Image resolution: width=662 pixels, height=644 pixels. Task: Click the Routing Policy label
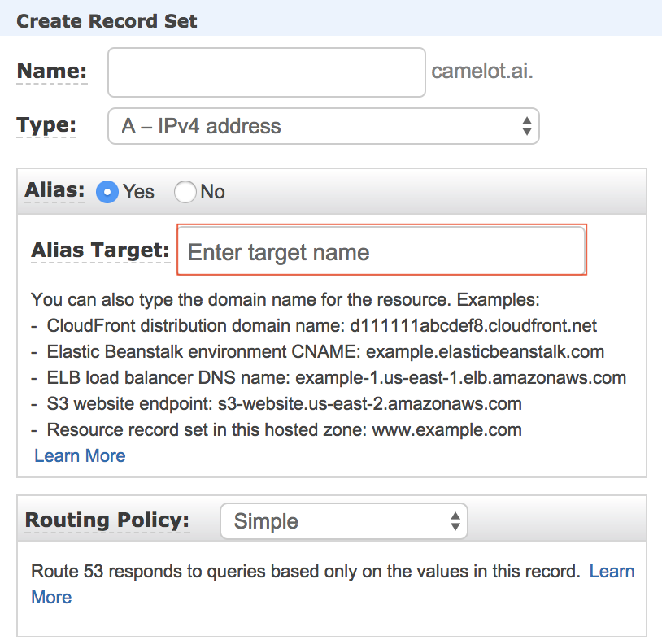pos(107,520)
